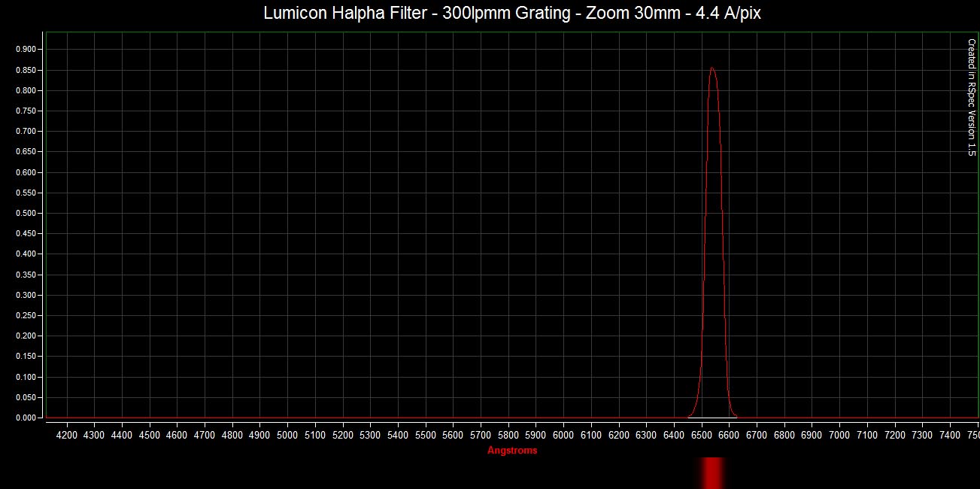Click the 0.500 y-axis value label
980x489 pixels.
26,214
